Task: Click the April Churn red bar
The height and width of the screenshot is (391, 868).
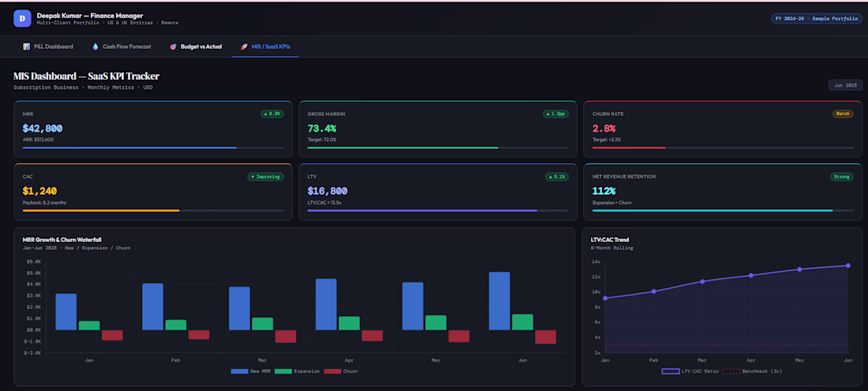Action: pyautogui.click(x=372, y=336)
